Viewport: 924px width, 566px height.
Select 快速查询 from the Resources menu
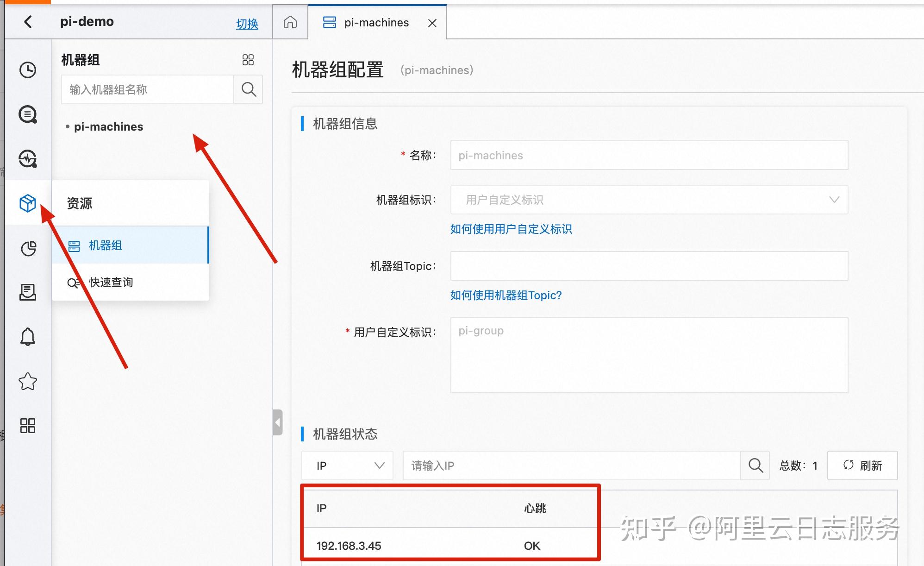pos(111,282)
